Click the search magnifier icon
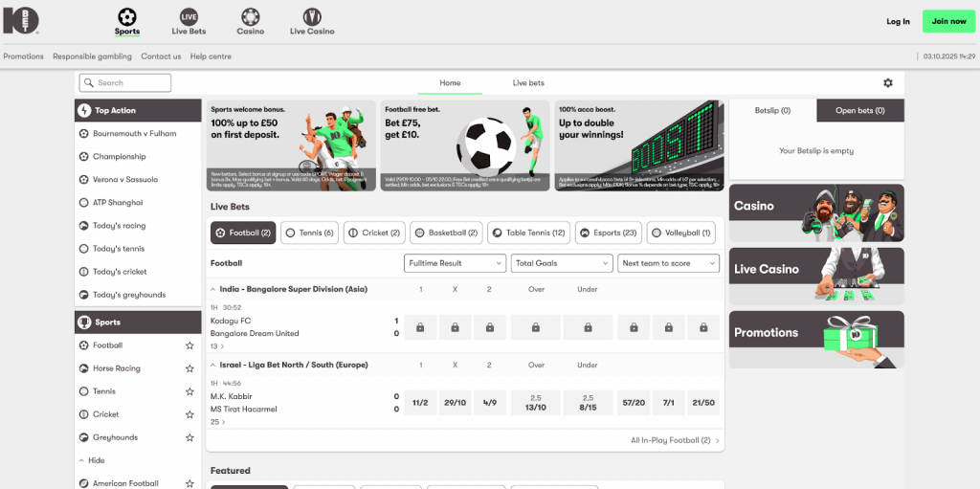 pos(89,82)
